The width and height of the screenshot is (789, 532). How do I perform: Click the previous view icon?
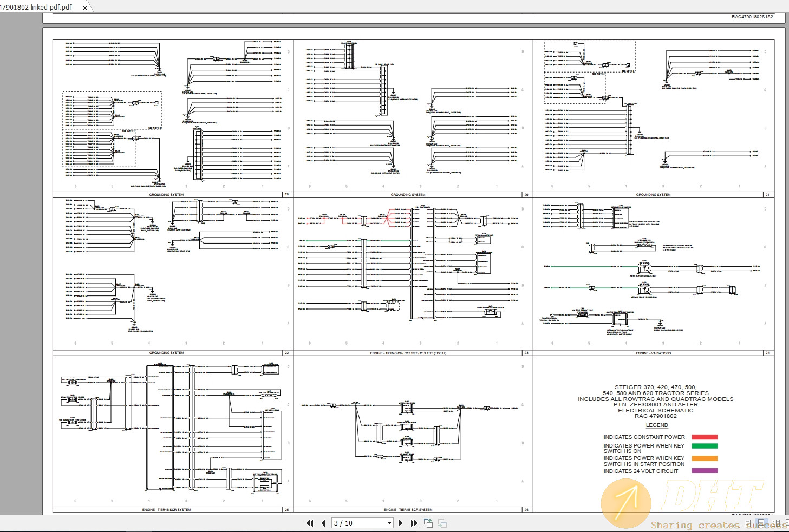[x=428, y=523]
